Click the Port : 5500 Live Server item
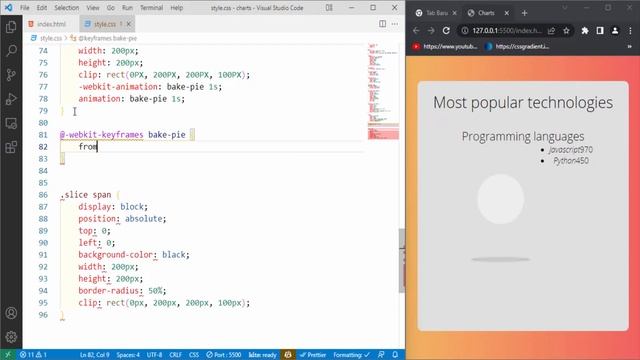This screenshot has width=640, height=360. pyautogui.click(x=223, y=355)
